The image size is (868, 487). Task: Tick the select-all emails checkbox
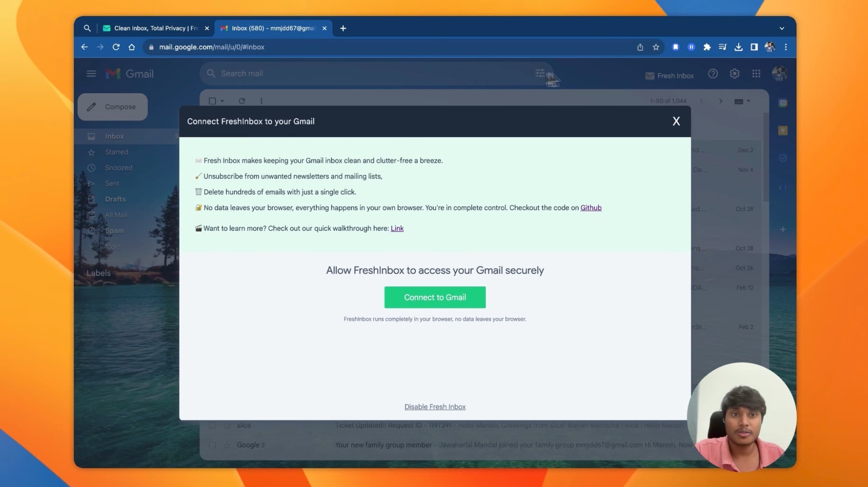212,101
